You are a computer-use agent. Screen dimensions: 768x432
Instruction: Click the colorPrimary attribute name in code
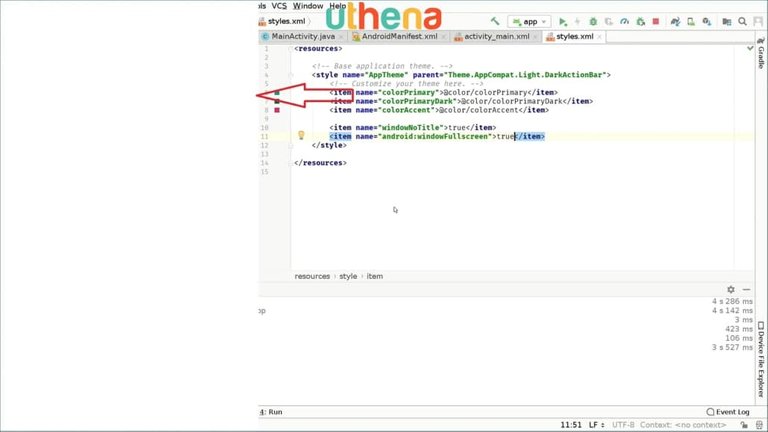(x=408, y=93)
